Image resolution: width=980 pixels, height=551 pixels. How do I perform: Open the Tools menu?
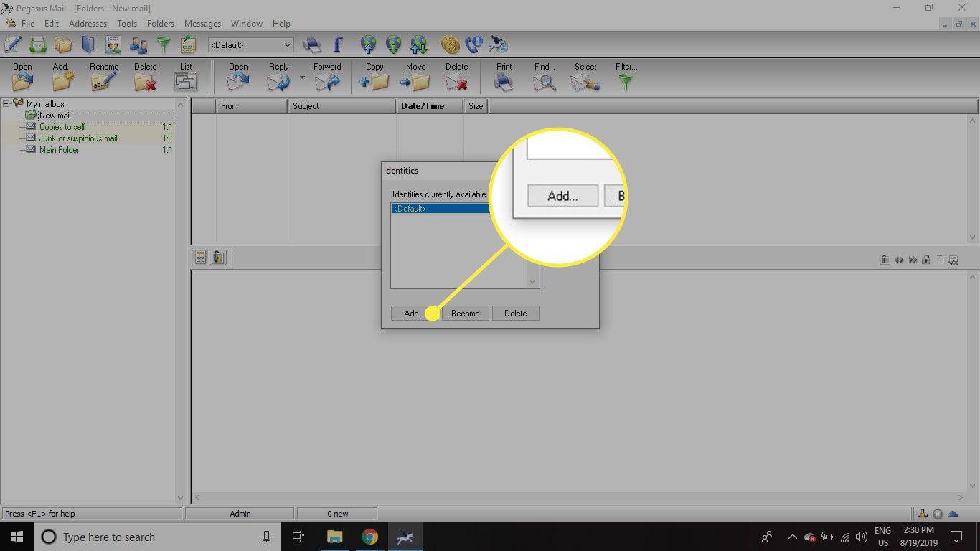coord(127,24)
